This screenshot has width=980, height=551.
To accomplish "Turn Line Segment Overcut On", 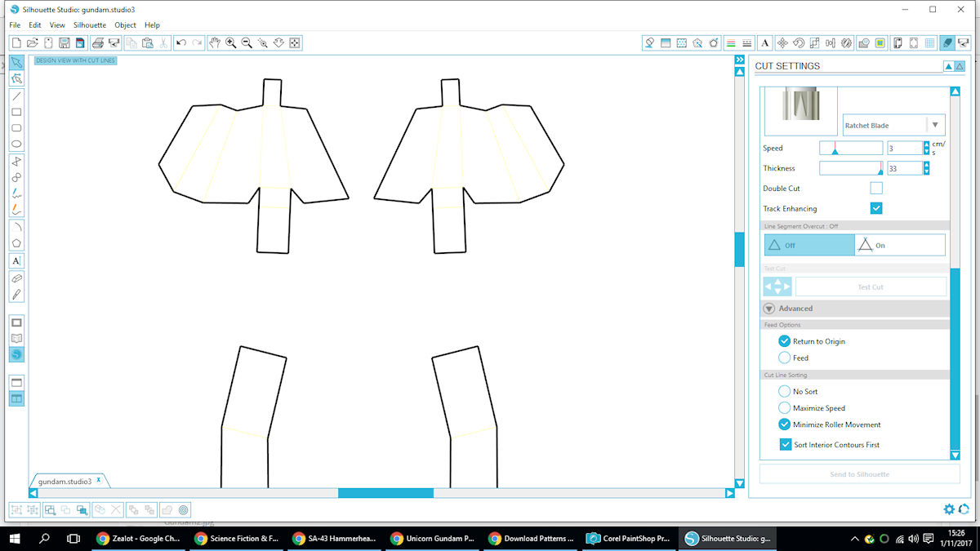I will 900,245.
